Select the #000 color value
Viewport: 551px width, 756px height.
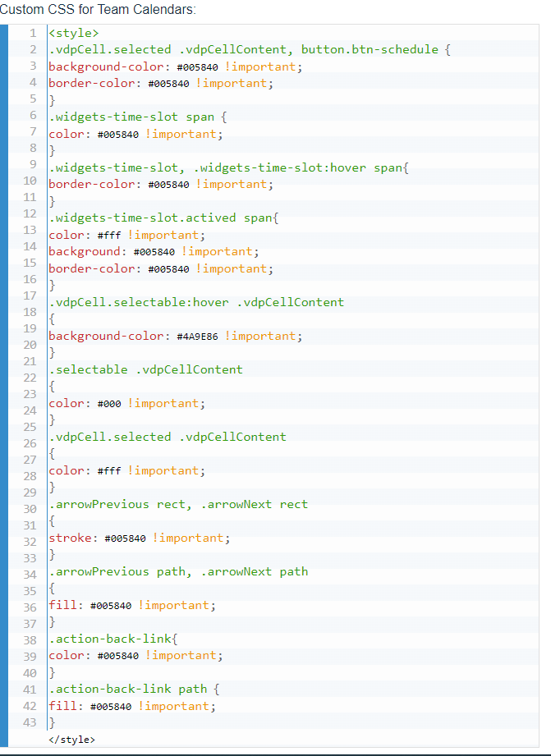(108, 404)
